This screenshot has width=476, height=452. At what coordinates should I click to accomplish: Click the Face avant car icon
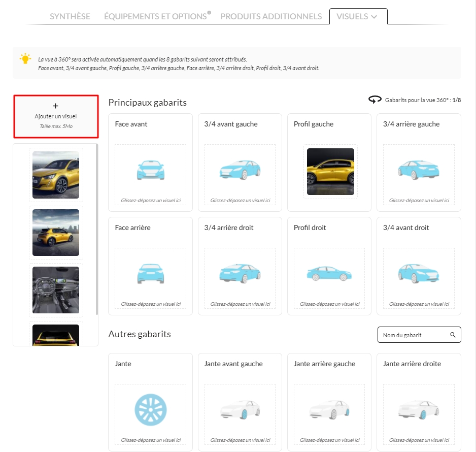pos(151,170)
